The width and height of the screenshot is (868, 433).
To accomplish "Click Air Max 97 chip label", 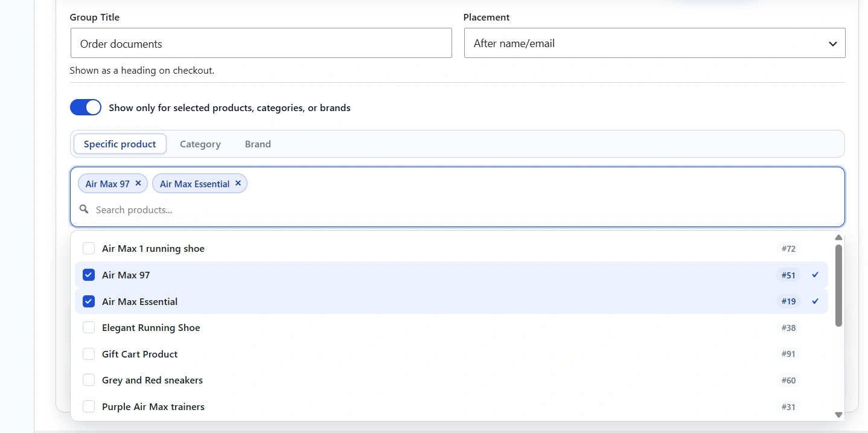I will 107,184.
